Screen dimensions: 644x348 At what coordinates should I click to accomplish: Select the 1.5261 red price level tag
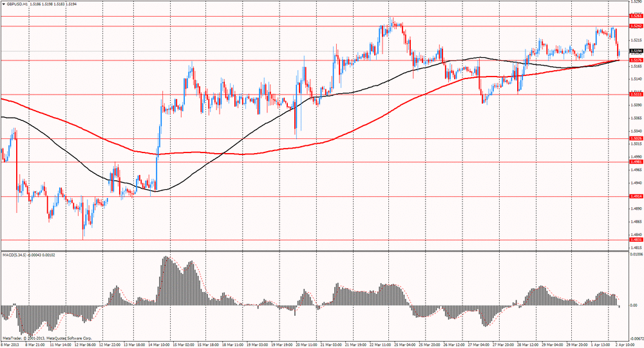tap(636, 17)
